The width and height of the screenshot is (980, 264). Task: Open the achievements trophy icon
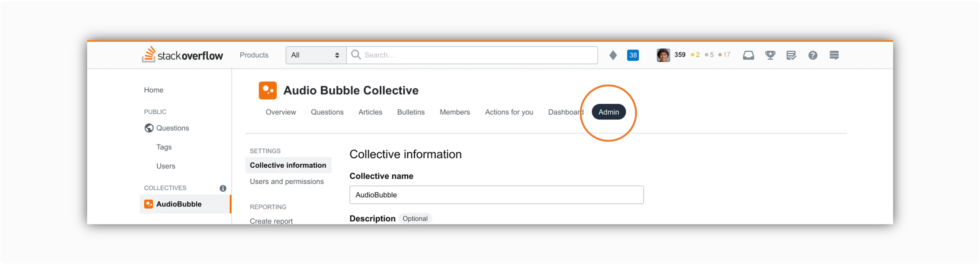coord(770,55)
